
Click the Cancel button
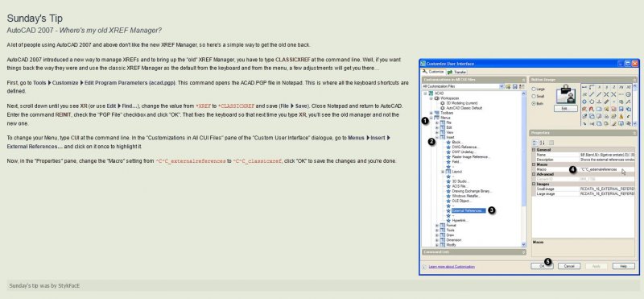click(569, 266)
